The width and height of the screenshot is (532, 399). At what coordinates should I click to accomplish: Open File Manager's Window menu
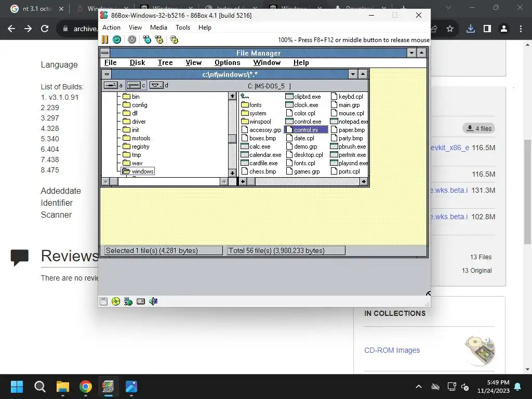[267, 62]
